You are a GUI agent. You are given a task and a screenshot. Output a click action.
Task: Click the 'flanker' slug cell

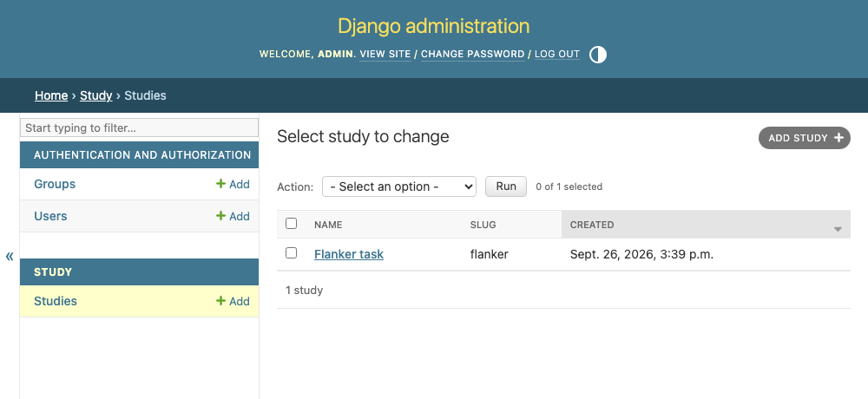pos(490,254)
